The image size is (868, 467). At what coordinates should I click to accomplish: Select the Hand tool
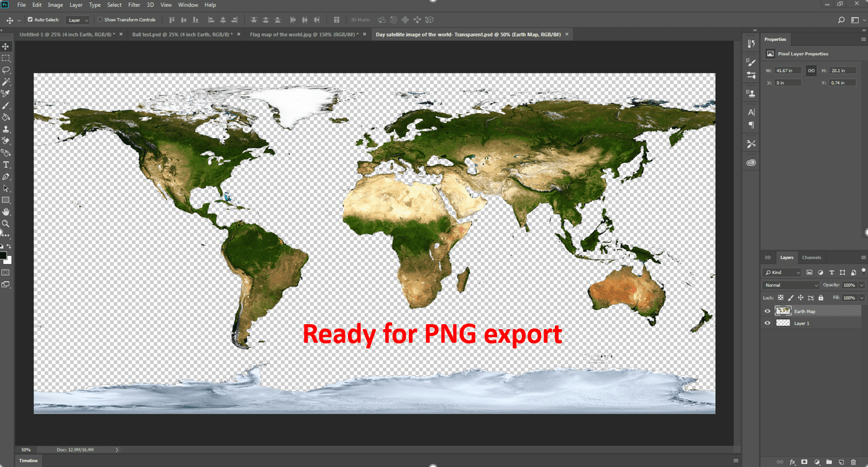point(6,212)
